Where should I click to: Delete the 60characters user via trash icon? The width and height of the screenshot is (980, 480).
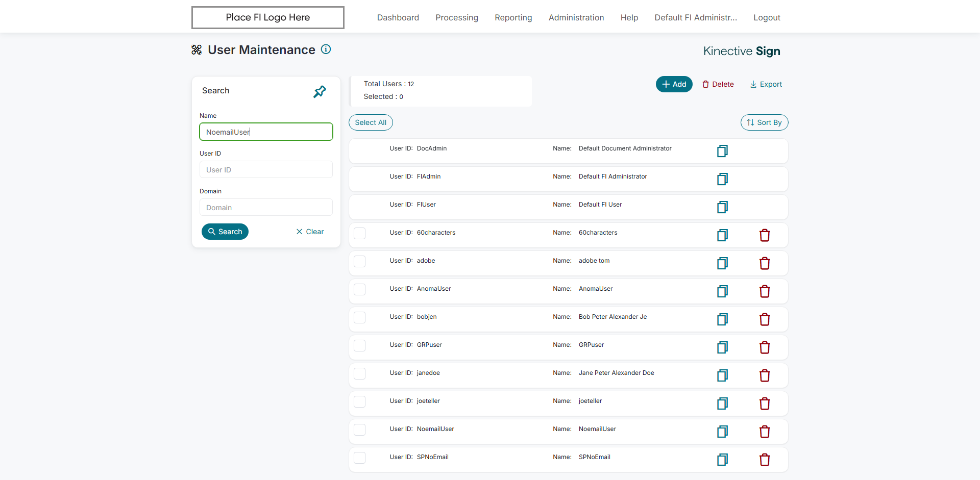(x=764, y=235)
